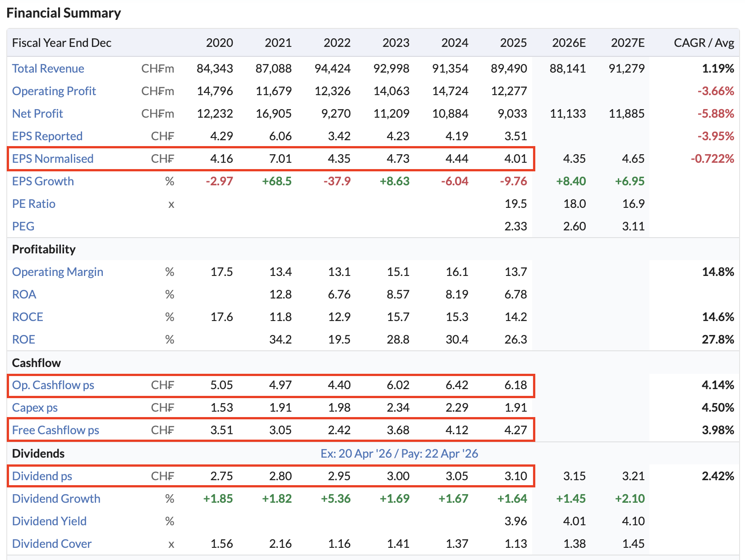Viewport: 745px width, 560px height.
Task: Click ROE 2021 value 34.2
Action: click(x=281, y=340)
